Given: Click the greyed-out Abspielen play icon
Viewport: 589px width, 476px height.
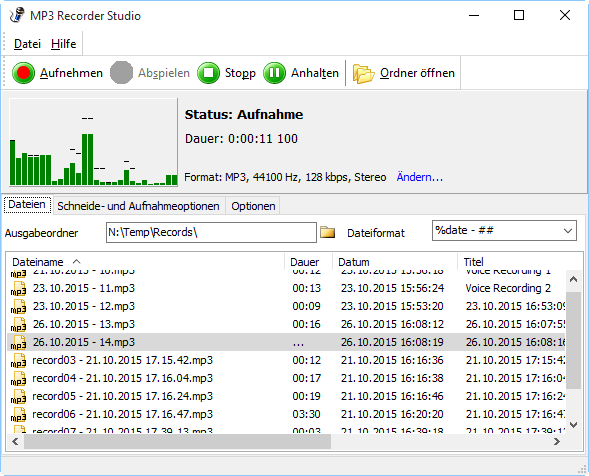Looking at the screenshot, I should (x=121, y=73).
